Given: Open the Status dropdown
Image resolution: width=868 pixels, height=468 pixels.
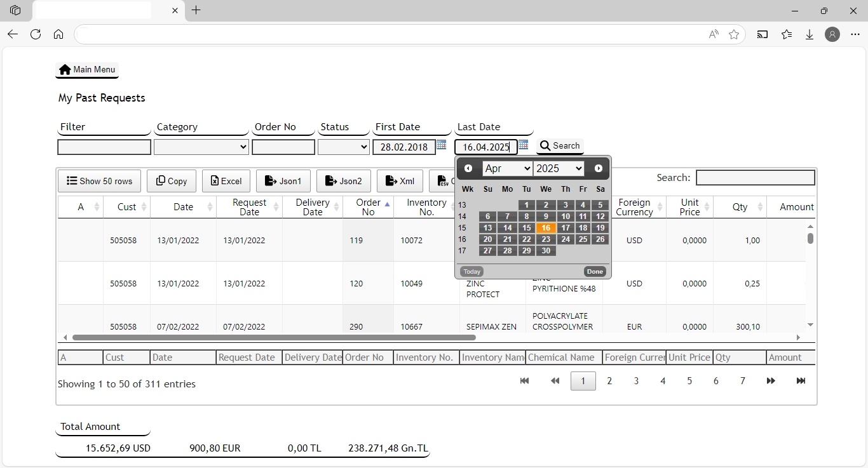Looking at the screenshot, I should coord(344,147).
